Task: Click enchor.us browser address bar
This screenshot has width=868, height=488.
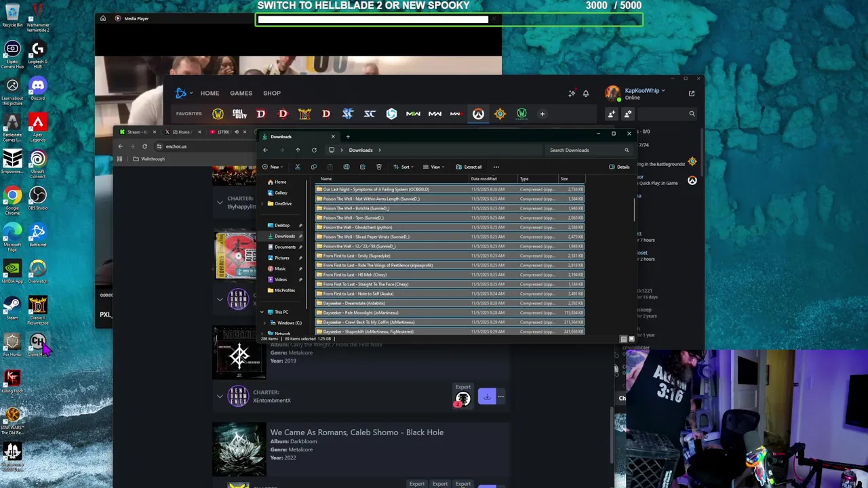Action: coord(203,146)
